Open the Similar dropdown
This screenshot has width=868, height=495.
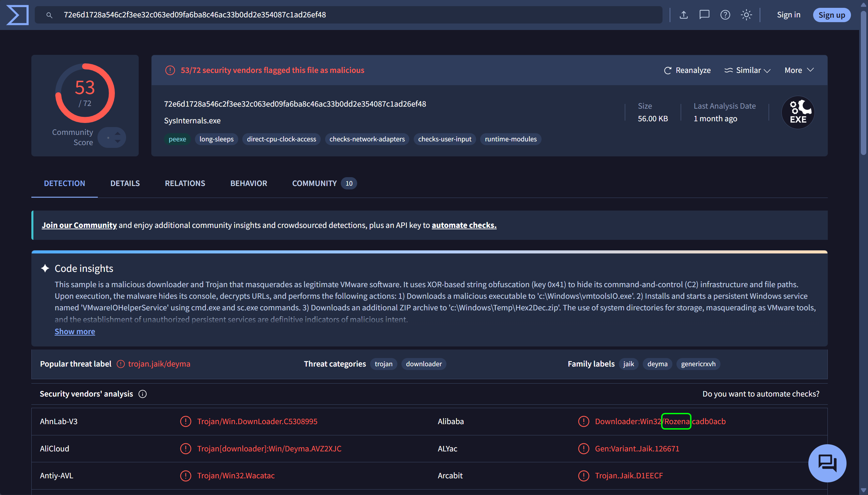[747, 70]
